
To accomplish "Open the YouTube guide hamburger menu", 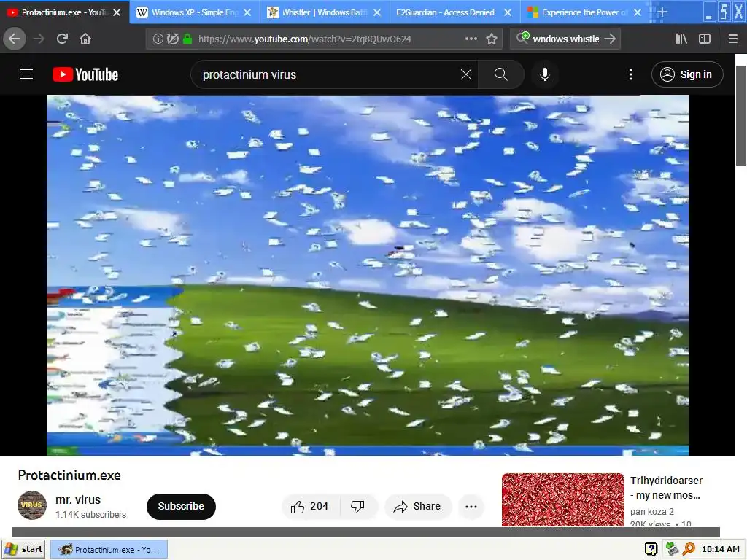I will (x=26, y=74).
